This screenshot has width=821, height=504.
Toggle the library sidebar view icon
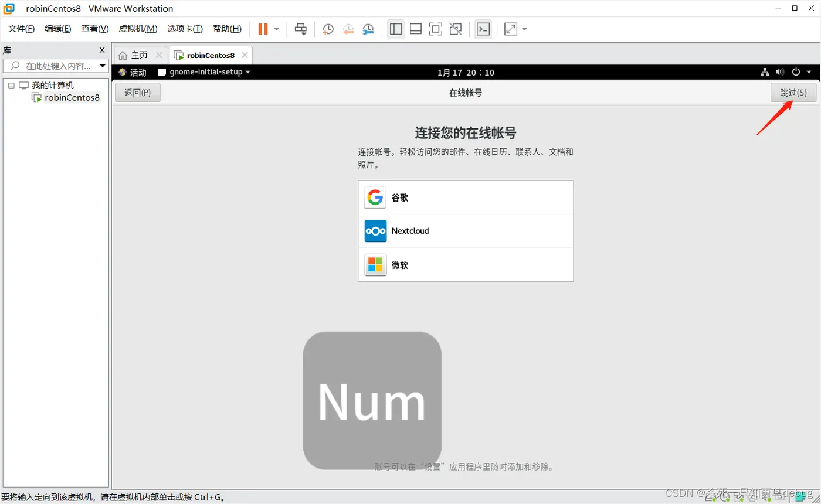[396, 29]
